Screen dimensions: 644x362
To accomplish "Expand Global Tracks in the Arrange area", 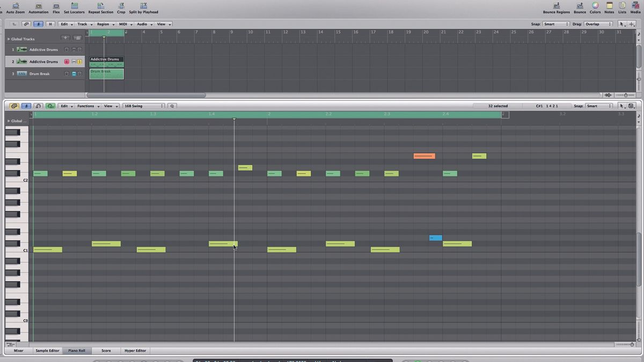I will click(x=9, y=39).
